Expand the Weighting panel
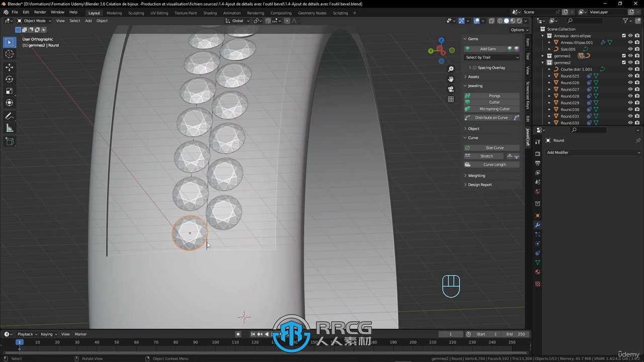 pyautogui.click(x=476, y=175)
